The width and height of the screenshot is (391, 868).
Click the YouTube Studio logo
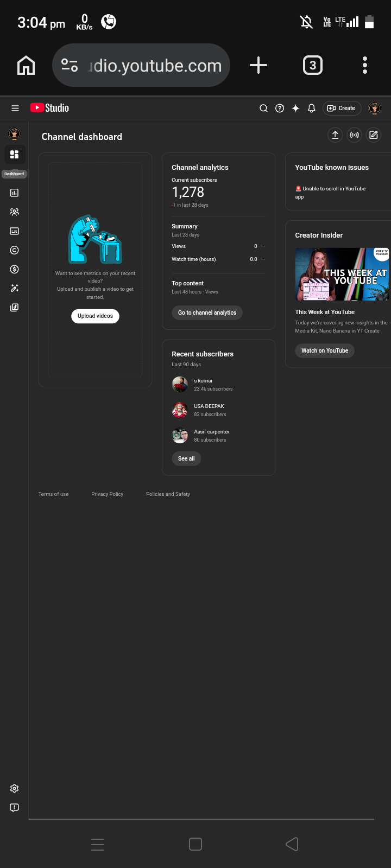click(x=49, y=108)
